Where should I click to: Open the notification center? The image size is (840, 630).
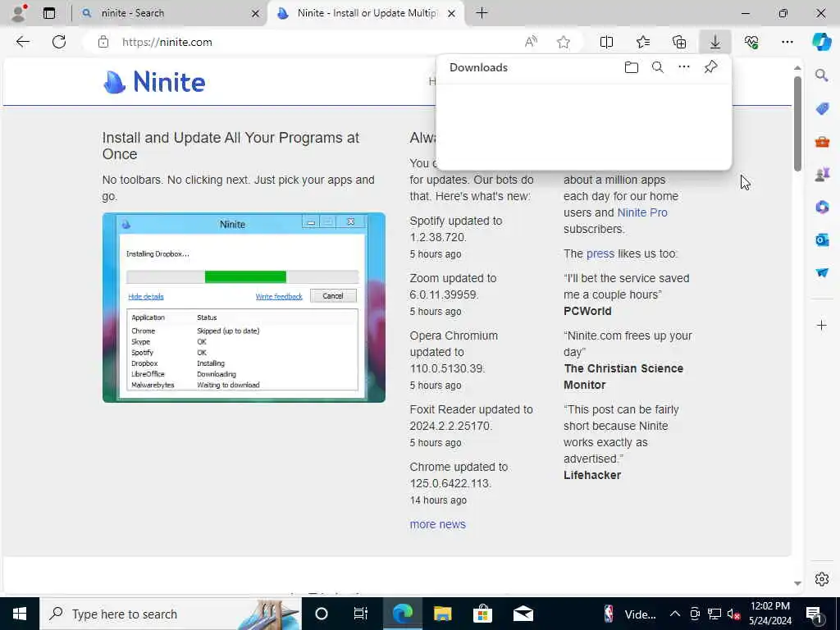[x=814, y=614]
